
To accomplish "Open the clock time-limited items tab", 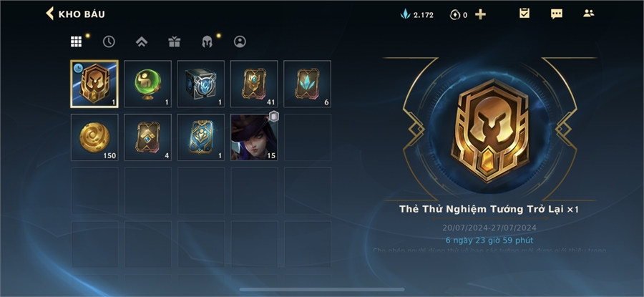I will [109, 42].
